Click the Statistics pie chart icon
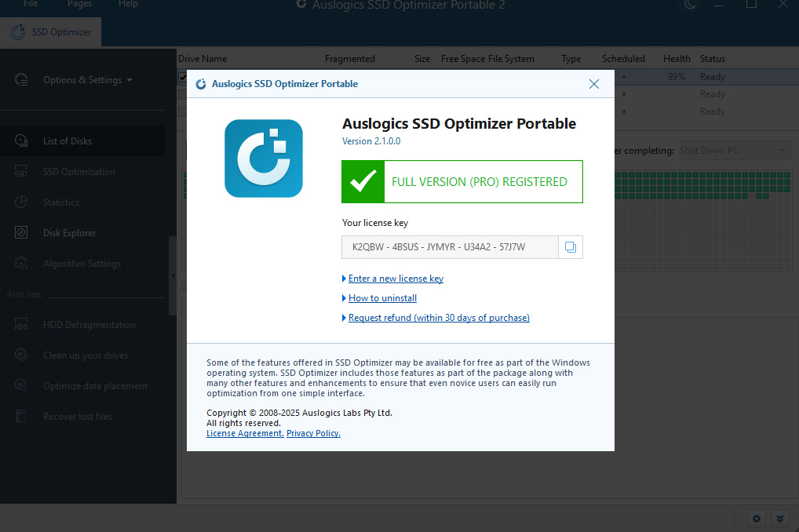This screenshot has width=799, height=532. [x=21, y=202]
